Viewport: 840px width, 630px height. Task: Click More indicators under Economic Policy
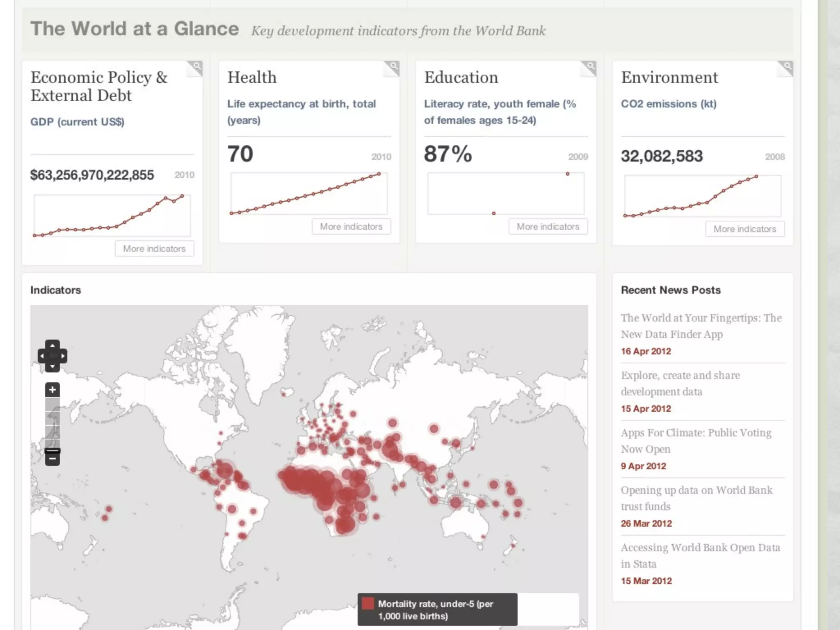coord(154,249)
